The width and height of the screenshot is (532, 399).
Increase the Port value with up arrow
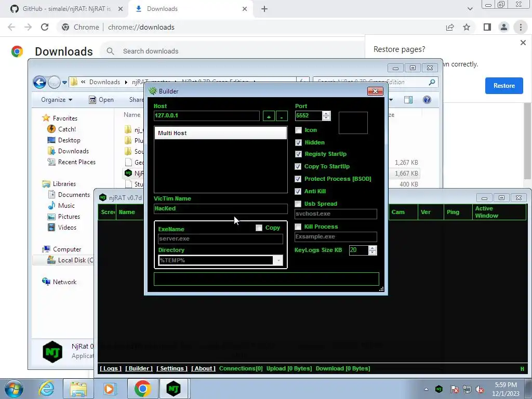coord(326,113)
